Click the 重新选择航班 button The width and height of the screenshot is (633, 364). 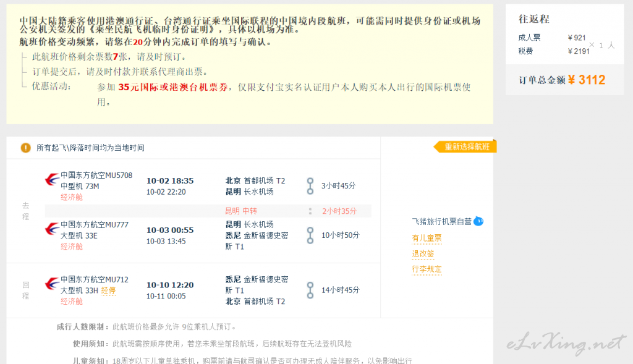coord(465,146)
